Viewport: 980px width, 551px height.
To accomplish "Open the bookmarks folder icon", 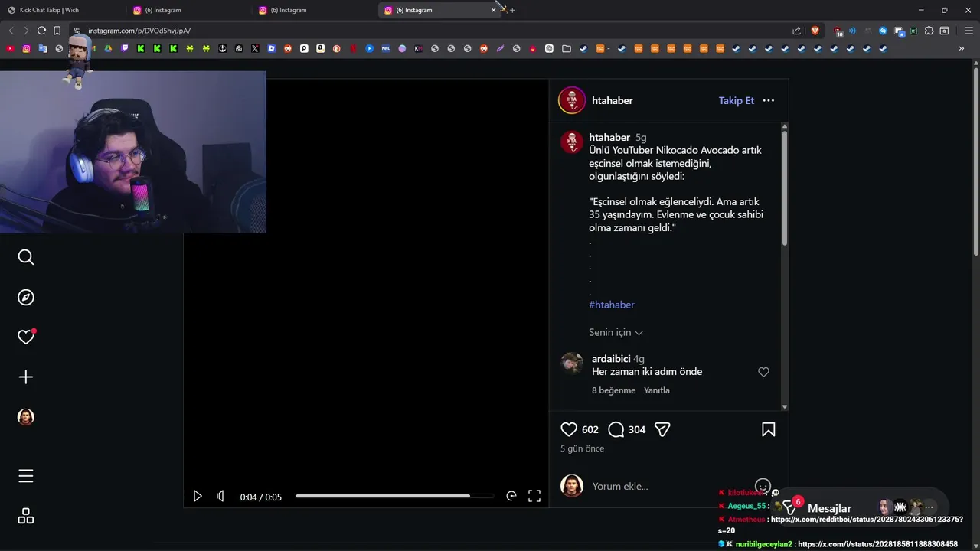I will click(566, 48).
